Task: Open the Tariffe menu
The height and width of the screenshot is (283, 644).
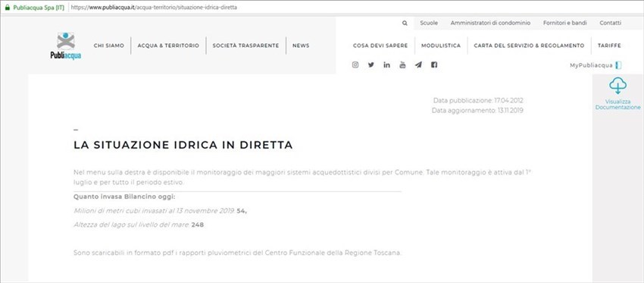Action: pyautogui.click(x=609, y=46)
